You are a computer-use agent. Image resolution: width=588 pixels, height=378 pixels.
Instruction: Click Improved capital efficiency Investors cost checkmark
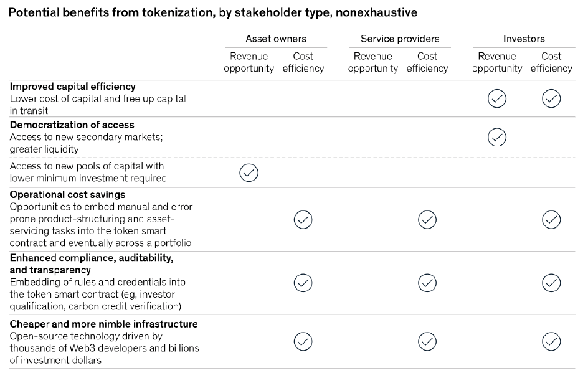[x=551, y=98]
